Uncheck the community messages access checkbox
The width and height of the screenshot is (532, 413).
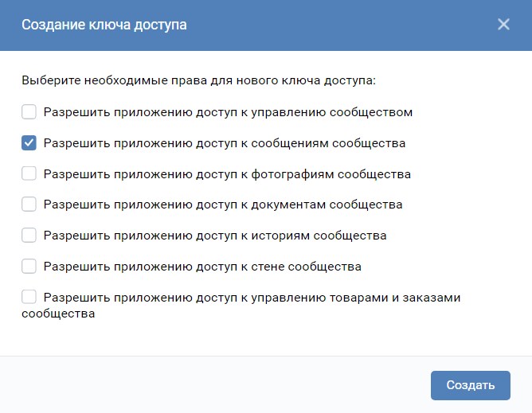29,143
